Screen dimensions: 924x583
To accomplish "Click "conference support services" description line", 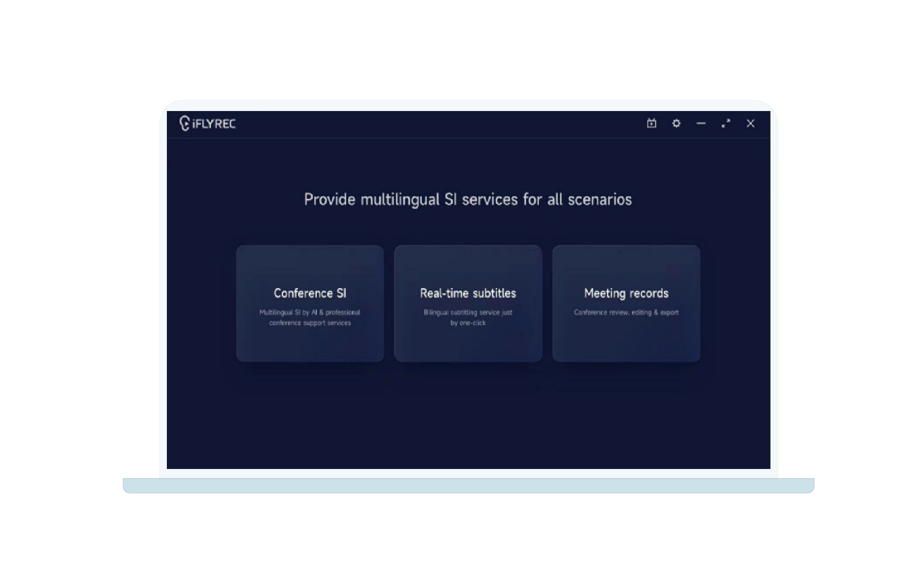I will pyautogui.click(x=310, y=323).
